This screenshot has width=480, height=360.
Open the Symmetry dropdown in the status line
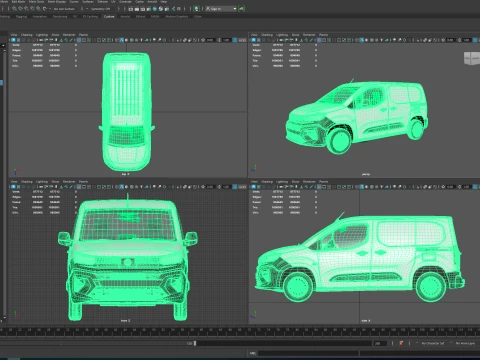click(100, 9)
